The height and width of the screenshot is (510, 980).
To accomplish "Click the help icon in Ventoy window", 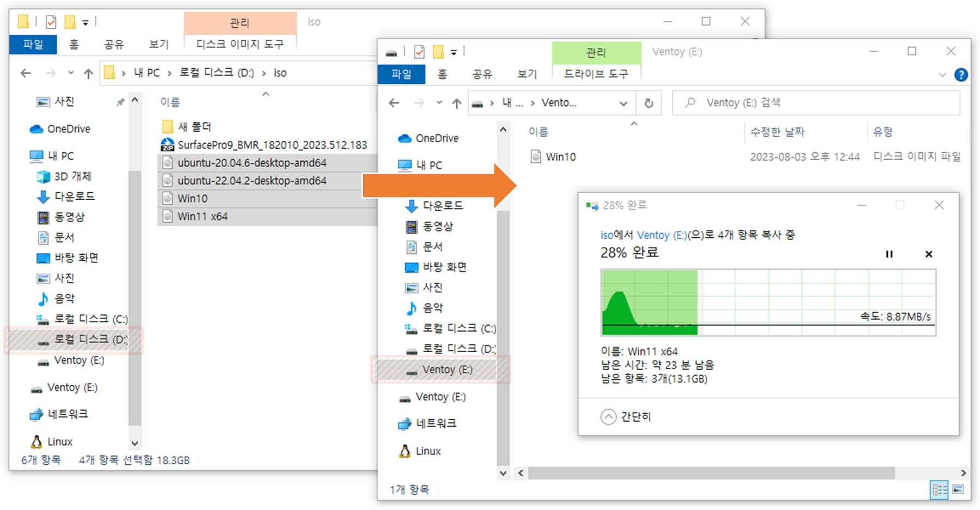I will (x=961, y=75).
